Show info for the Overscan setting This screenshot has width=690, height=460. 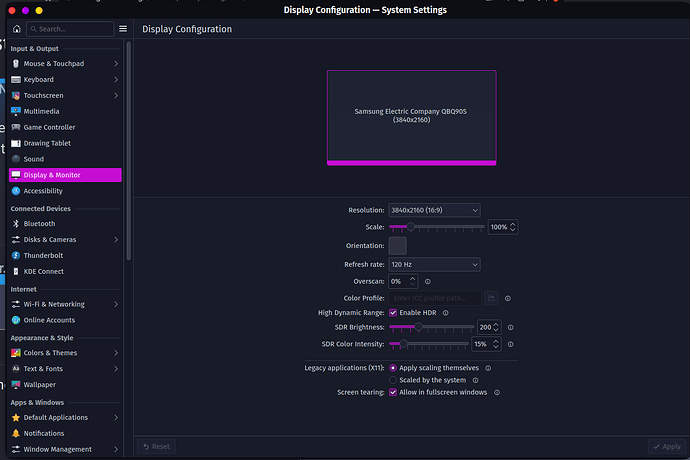pyautogui.click(x=427, y=282)
